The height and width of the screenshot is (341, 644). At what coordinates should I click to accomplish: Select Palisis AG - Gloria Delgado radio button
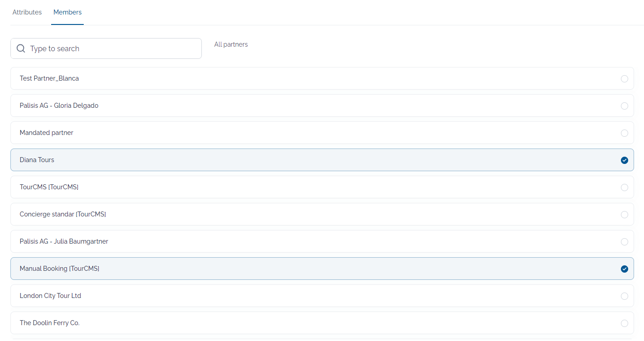pos(625,106)
